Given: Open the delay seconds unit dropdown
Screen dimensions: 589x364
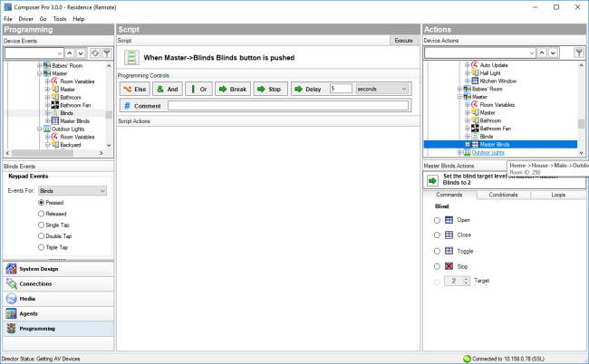Looking at the screenshot, I should [381, 89].
